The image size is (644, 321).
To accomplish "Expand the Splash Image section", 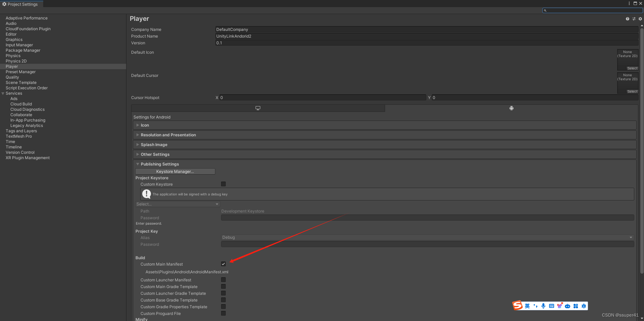I will click(x=385, y=145).
